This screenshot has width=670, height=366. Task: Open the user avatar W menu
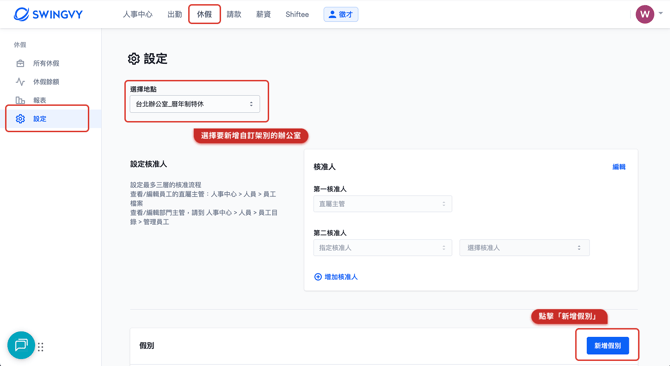[645, 14]
